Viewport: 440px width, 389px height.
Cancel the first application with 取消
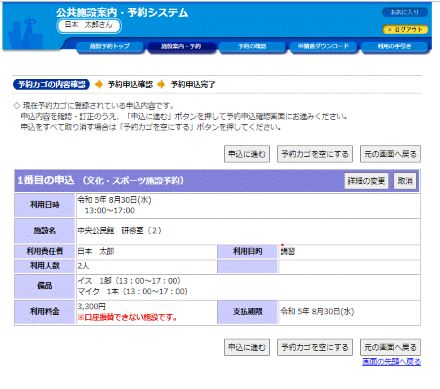[405, 181]
